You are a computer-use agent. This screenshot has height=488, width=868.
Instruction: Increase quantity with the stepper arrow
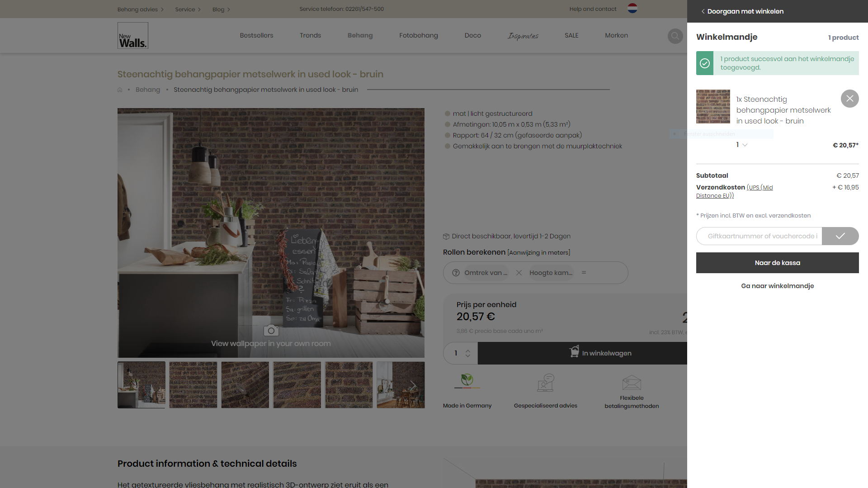469,351
